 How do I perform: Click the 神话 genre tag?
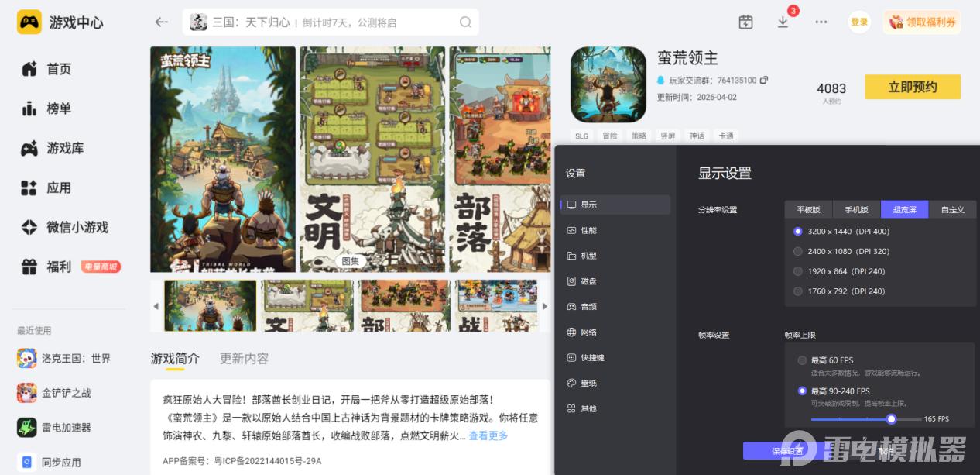tap(697, 136)
